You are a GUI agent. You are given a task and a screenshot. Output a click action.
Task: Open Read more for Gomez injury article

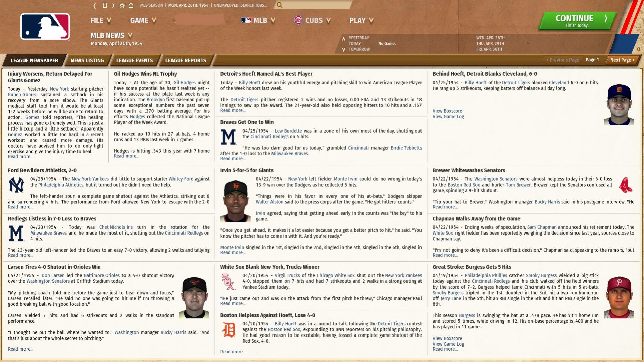coord(20,157)
